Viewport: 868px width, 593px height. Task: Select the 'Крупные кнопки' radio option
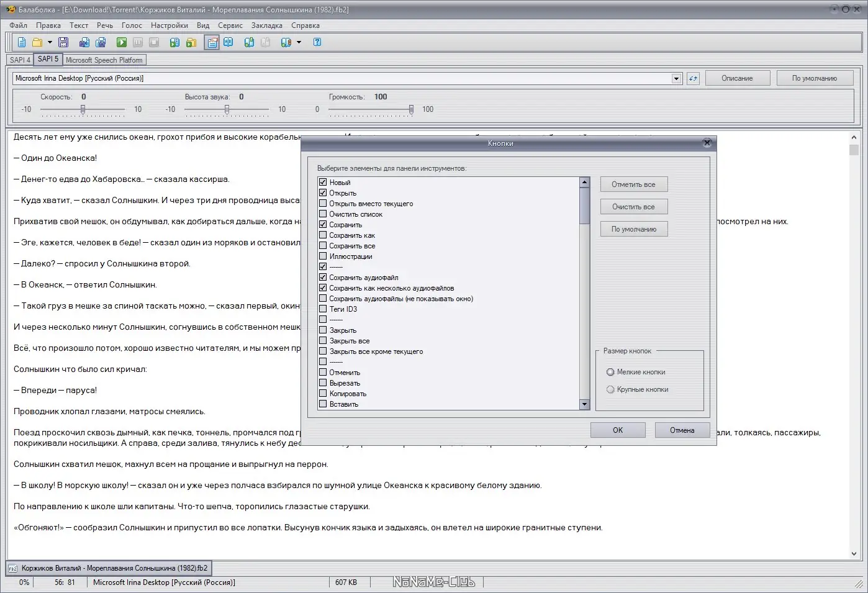pyautogui.click(x=610, y=389)
